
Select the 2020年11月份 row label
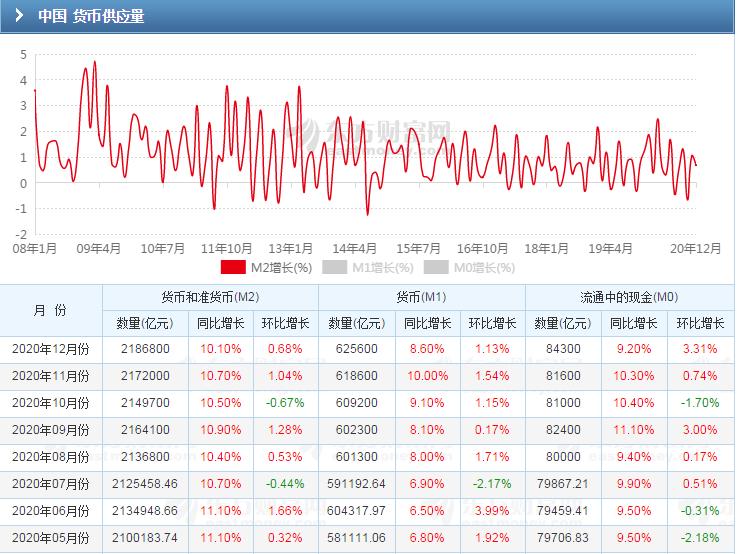50,376
